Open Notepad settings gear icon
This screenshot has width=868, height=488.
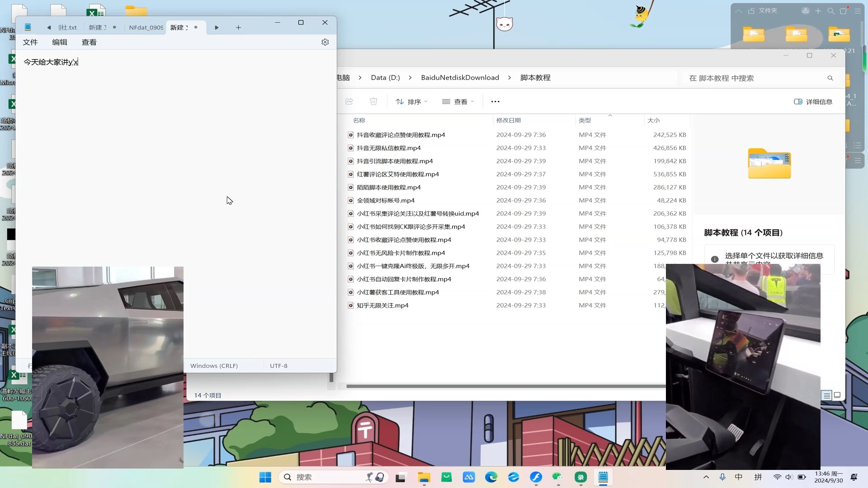[325, 42]
